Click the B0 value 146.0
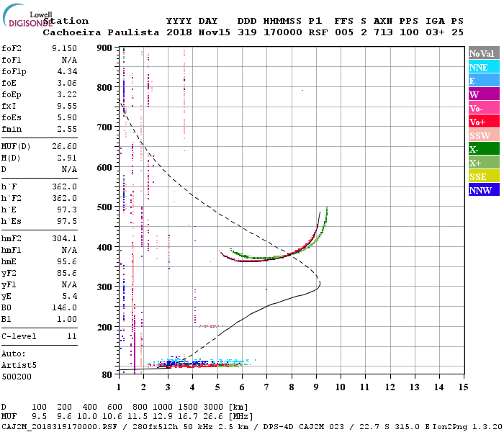 (64, 308)
